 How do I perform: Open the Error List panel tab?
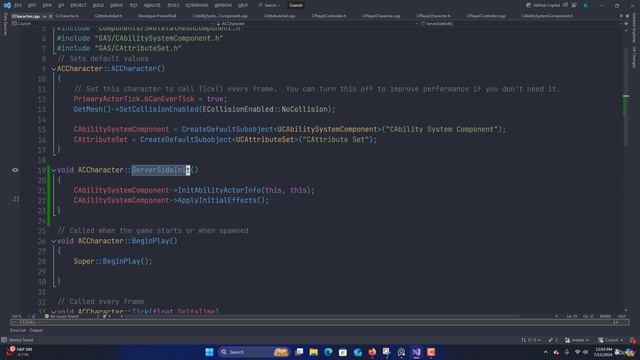18,330
